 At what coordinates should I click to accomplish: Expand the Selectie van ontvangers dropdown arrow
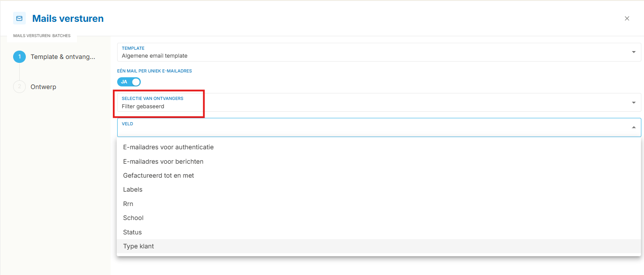pyautogui.click(x=634, y=103)
